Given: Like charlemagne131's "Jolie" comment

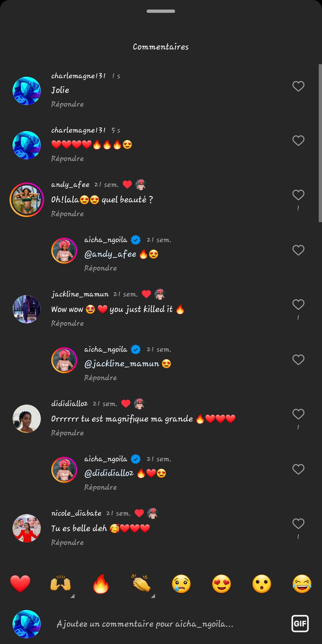Looking at the screenshot, I should pos(298,86).
